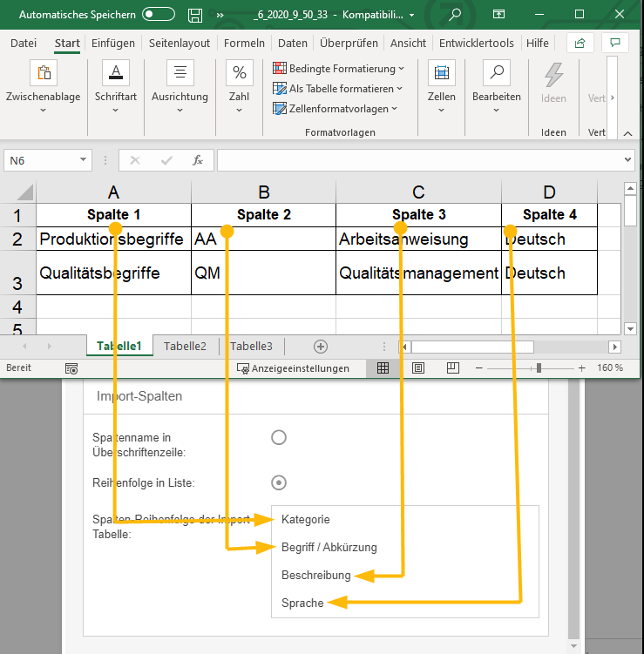644x654 pixels.
Task: Add new sheet with plus icon
Action: [321, 346]
